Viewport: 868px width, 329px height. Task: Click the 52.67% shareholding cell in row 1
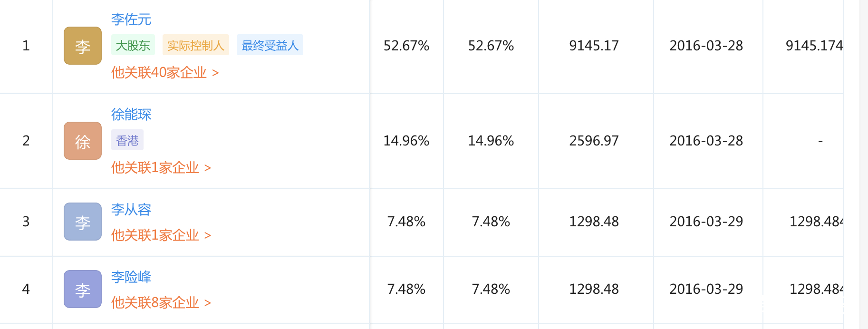(406, 46)
